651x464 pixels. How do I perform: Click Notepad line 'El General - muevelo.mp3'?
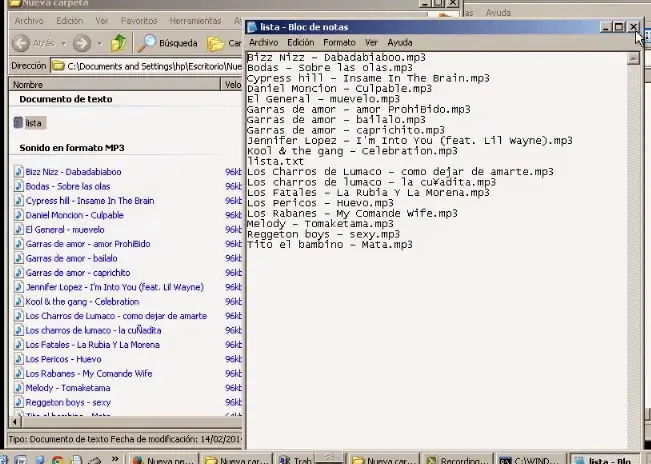(x=323, y=99)
